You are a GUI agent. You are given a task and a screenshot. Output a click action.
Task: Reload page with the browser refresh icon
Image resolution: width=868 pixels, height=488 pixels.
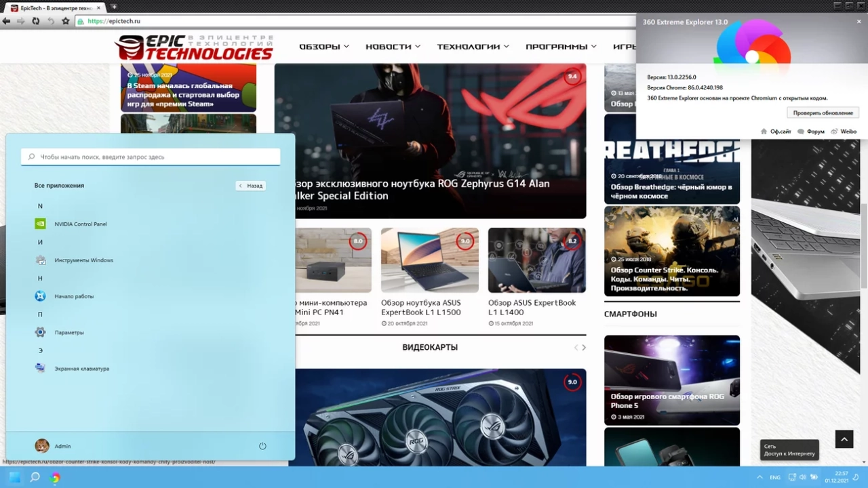click(x=36, y=21)
